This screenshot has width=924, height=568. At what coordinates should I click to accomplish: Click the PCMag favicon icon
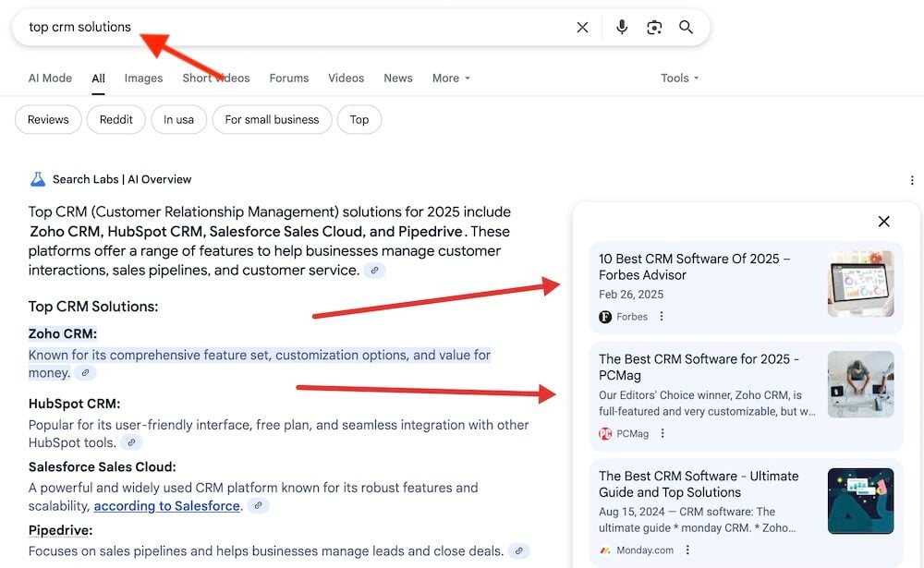[605, 434]
